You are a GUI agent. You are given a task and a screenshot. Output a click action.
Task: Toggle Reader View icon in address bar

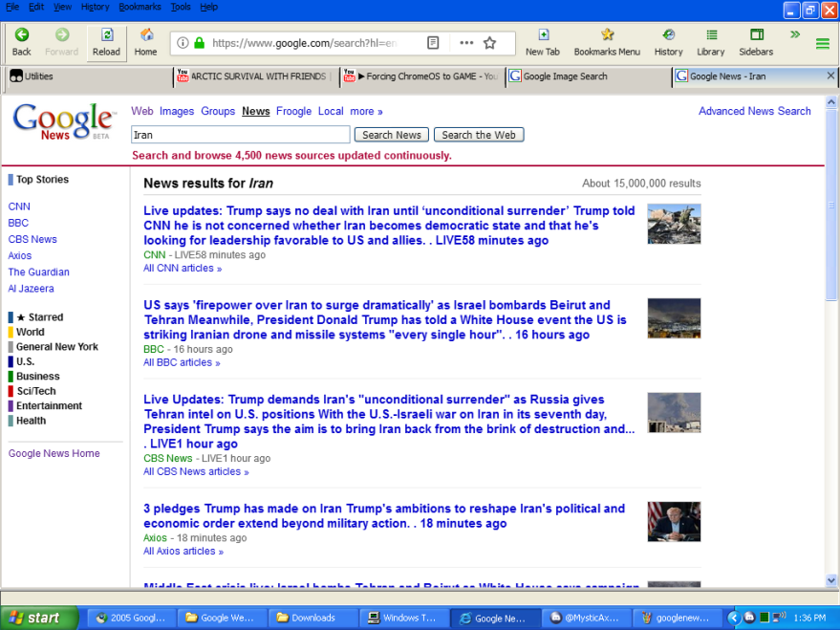click(x=434, y=43)
